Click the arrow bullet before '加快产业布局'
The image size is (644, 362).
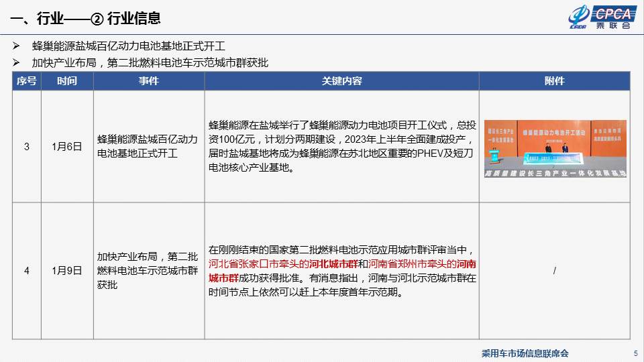(x=16, y=63)
